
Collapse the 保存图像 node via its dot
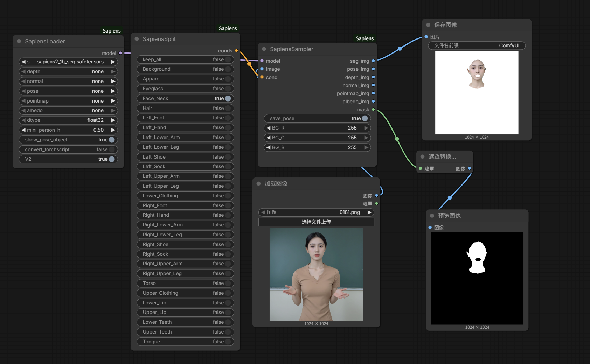tap(428, 25)
